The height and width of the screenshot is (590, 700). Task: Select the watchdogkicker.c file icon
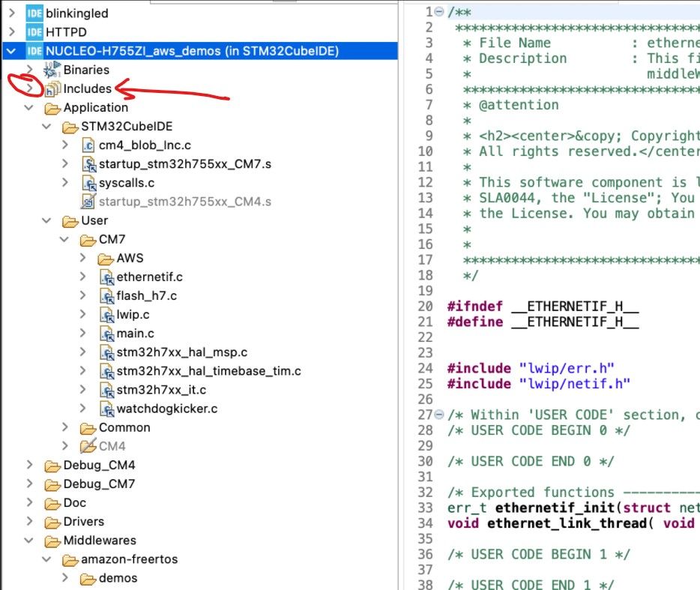click(106, 409)
